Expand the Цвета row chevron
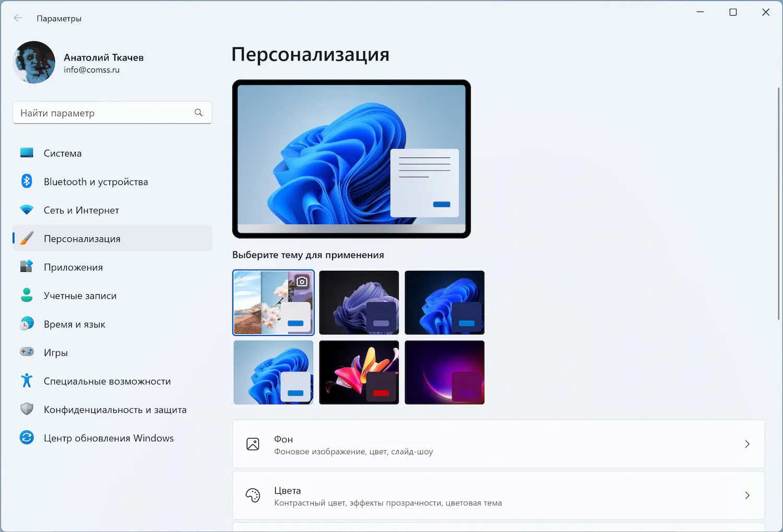Viewport: 783px width, 532px height. 747,495
